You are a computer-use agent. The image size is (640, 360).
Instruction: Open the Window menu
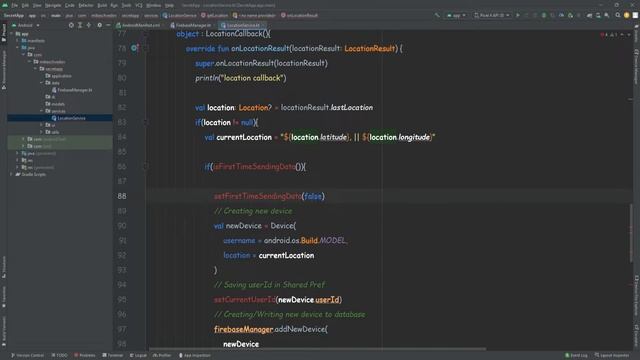(153, 5)
